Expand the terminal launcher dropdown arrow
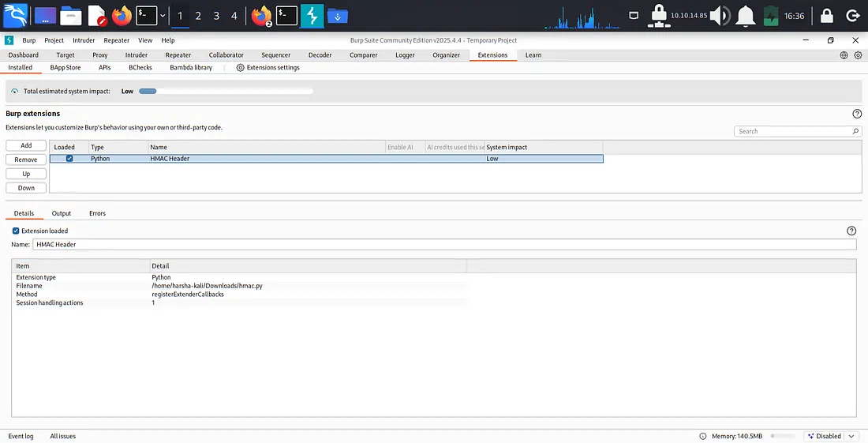Image resolution: width=868 pixels, height=443 pixels. click(163, 16)
